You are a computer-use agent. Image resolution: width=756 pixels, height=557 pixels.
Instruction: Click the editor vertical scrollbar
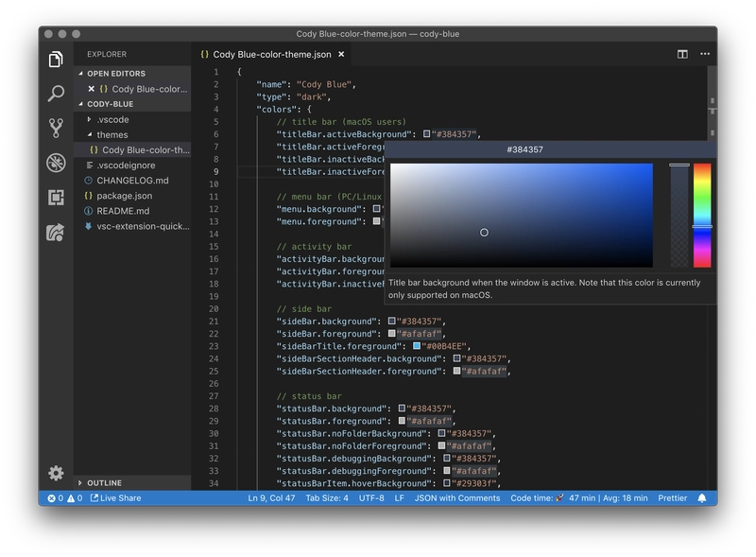click(x=713, y=104)
